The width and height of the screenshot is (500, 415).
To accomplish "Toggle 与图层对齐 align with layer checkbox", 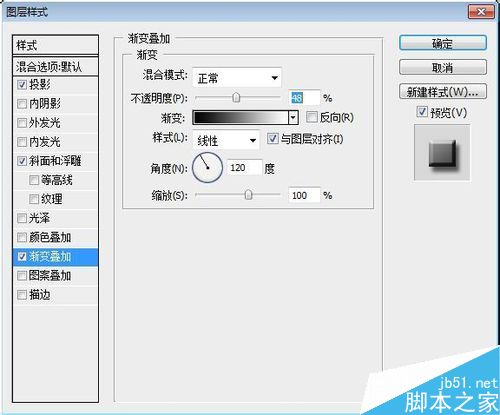I will [x=273, y=139].
